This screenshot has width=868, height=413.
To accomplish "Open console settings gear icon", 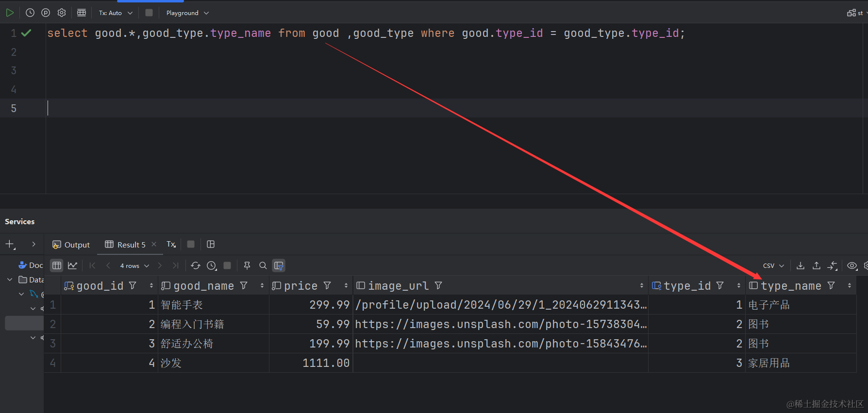I will click(62, 13).
